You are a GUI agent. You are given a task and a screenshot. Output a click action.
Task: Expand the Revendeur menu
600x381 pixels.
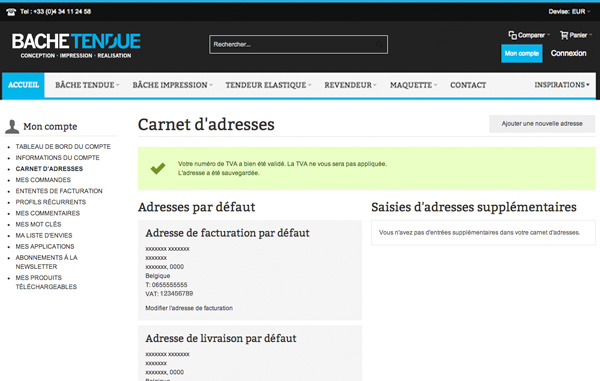point(351,85)
